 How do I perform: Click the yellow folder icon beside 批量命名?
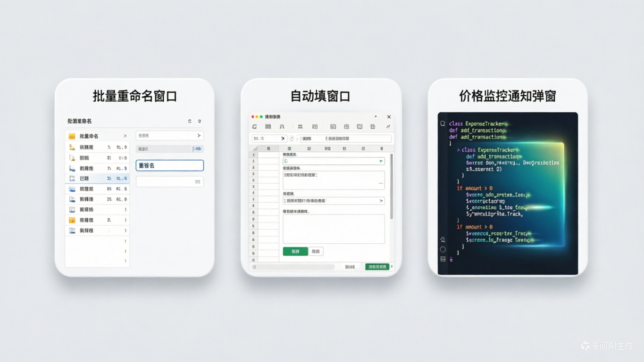tap(72, 136)
